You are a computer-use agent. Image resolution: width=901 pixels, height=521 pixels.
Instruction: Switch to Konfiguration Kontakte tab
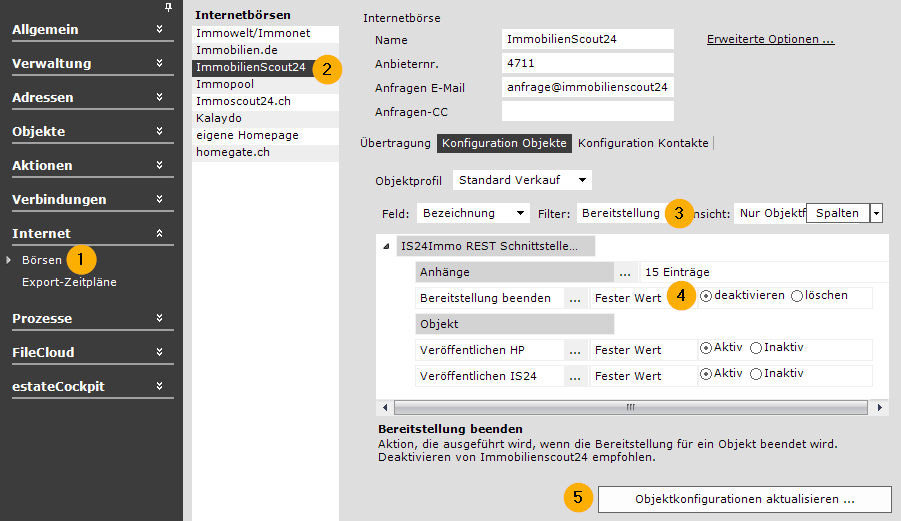pos(643,143)
